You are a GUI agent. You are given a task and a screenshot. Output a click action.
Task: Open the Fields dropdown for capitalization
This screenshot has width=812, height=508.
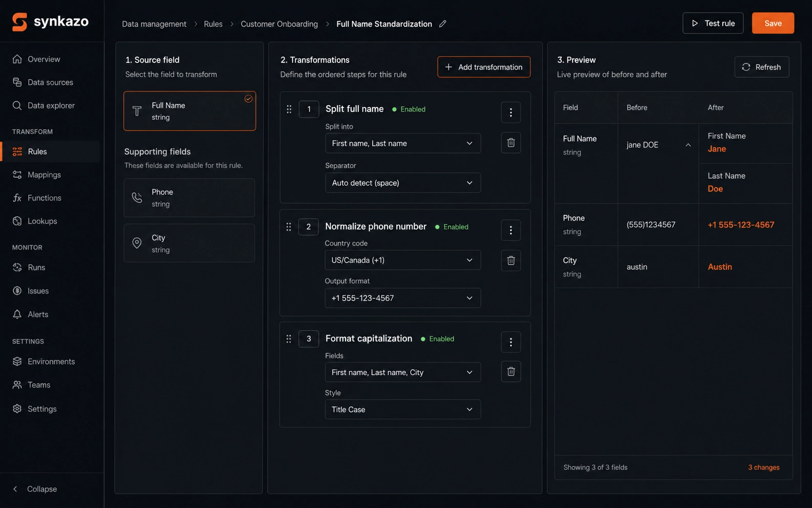point(403,372)
